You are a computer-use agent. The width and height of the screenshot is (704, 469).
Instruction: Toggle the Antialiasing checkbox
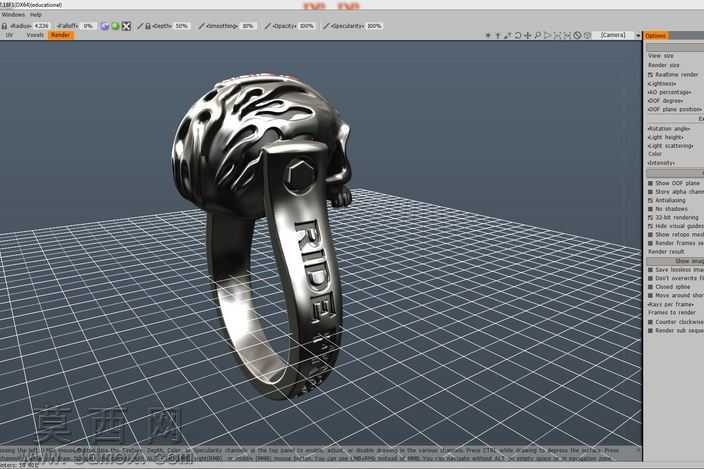click(651, 200)
